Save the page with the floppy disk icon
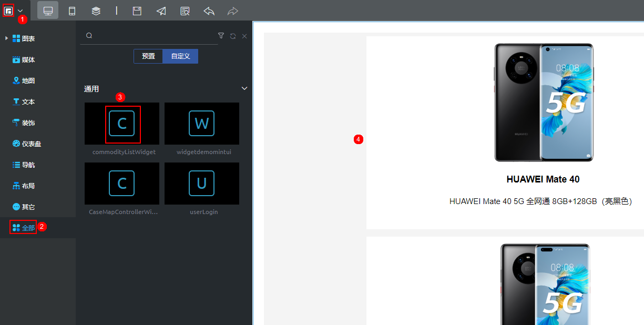Image resolution: width=644 pixels, height=325 pixels. [137, 11]
